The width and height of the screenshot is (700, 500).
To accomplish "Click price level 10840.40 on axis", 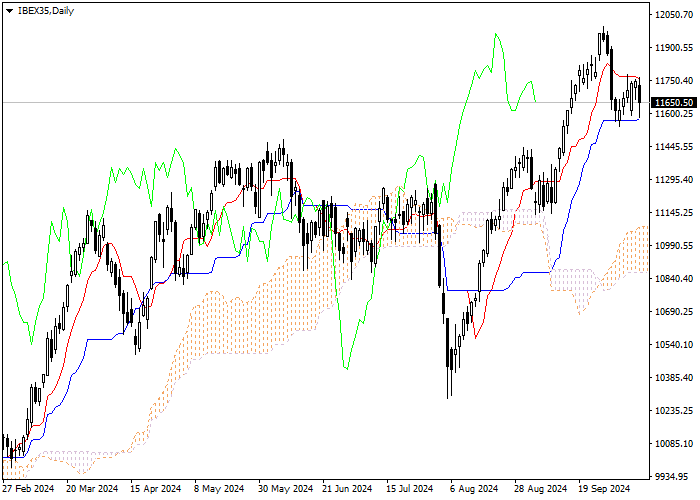I will (674, 279).
